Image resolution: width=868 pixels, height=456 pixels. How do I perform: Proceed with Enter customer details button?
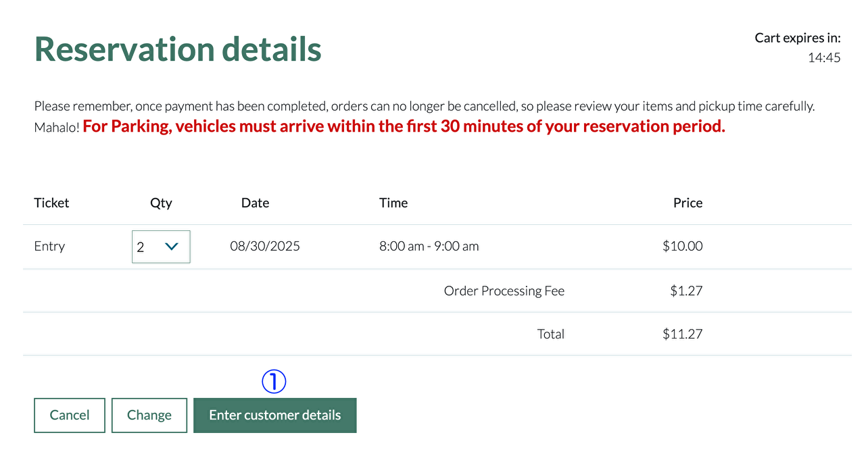click(x=274, y=415)
